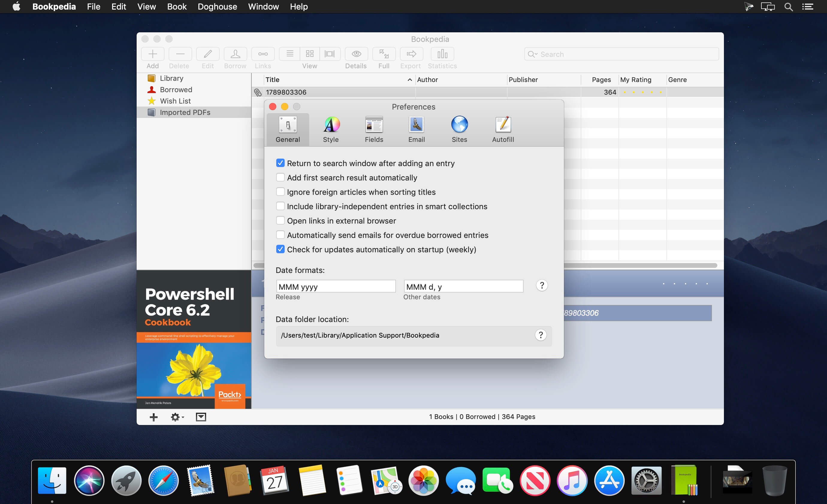Click the Release date format field
The width and height of the screenshot is (827, 504).
(x=336, y=286)
